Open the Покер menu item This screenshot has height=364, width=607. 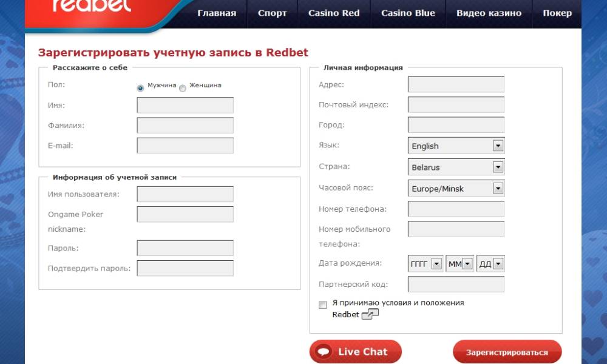557,13
